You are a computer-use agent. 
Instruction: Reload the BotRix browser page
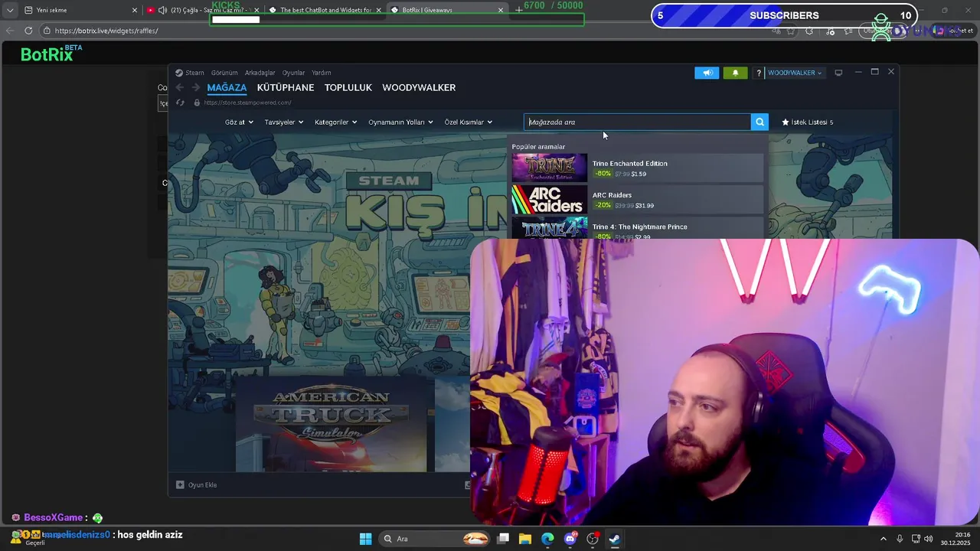[28, 31]
